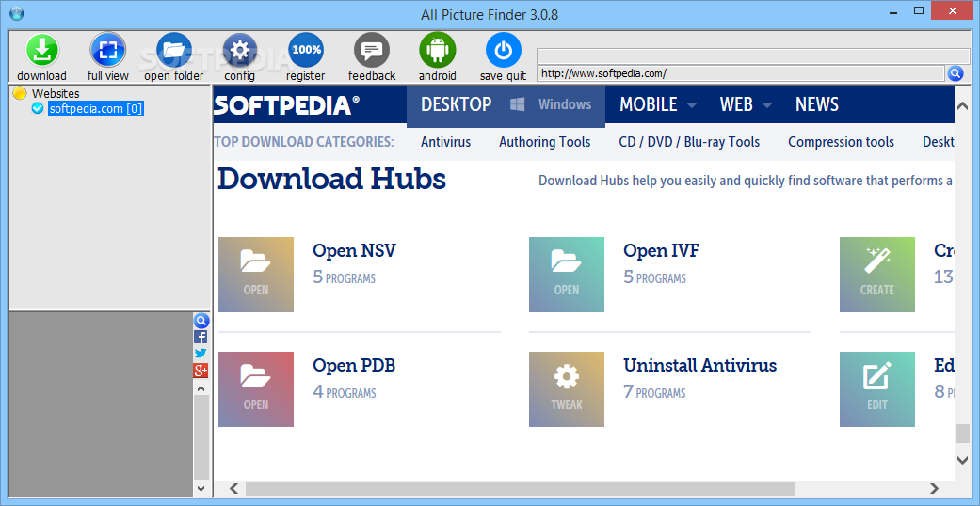Click the save quit power icon
This screenshot has height=506, width=980.
[x=503, y=50]
